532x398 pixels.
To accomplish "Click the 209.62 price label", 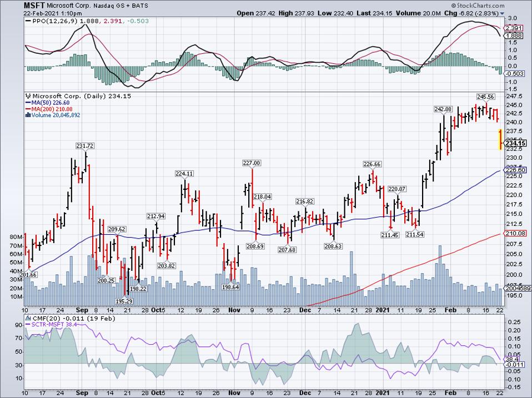I will pos(117,229).
